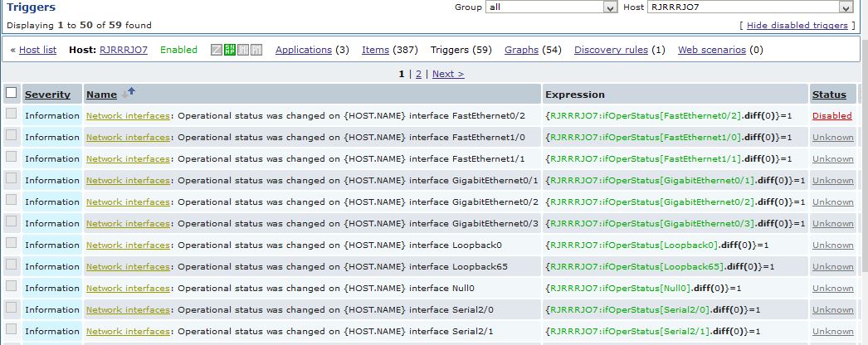Open the Discovery rules (1) section
This screenshot has width=868, height=345.
[x=611, y=50]
